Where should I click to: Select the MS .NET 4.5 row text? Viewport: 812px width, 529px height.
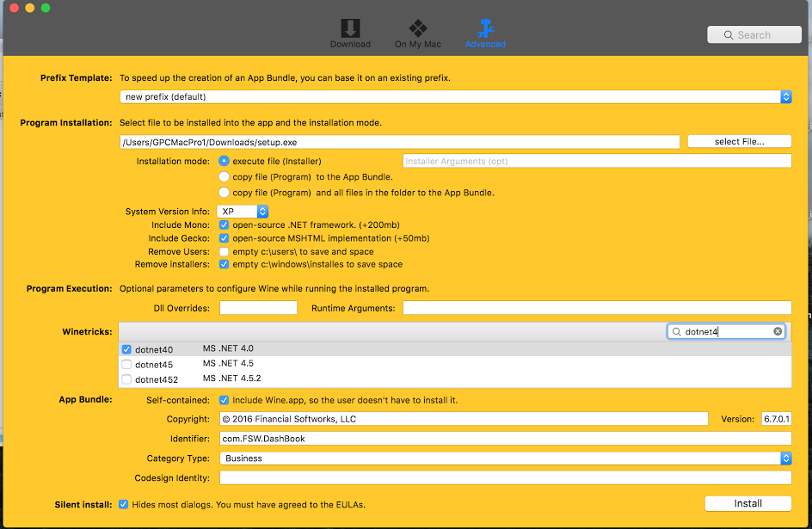228,363
